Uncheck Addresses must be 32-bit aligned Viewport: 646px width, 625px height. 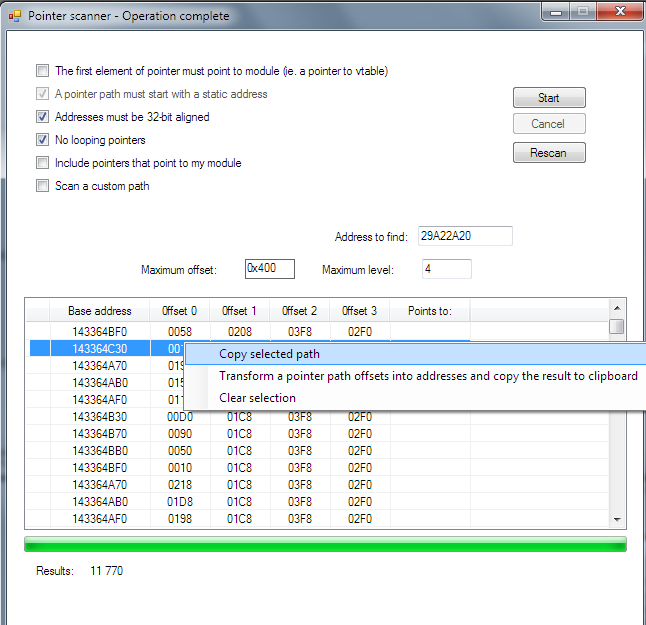coord(42,117)
